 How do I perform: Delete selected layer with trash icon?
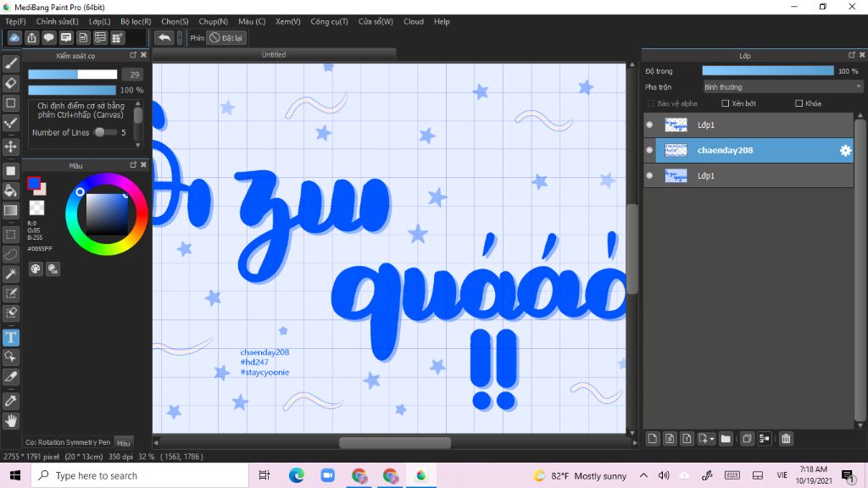click(x=786, y=439)
